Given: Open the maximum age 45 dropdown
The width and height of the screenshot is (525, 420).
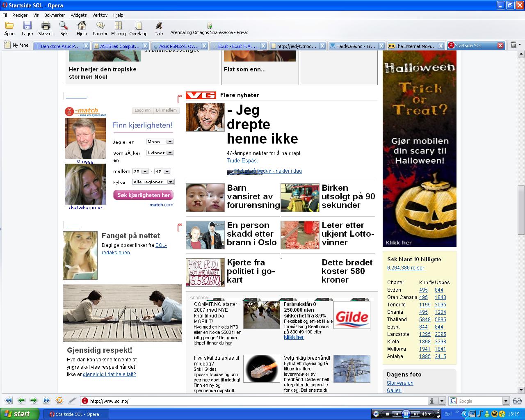Looking at the screenshot, I should pos(162,171).
